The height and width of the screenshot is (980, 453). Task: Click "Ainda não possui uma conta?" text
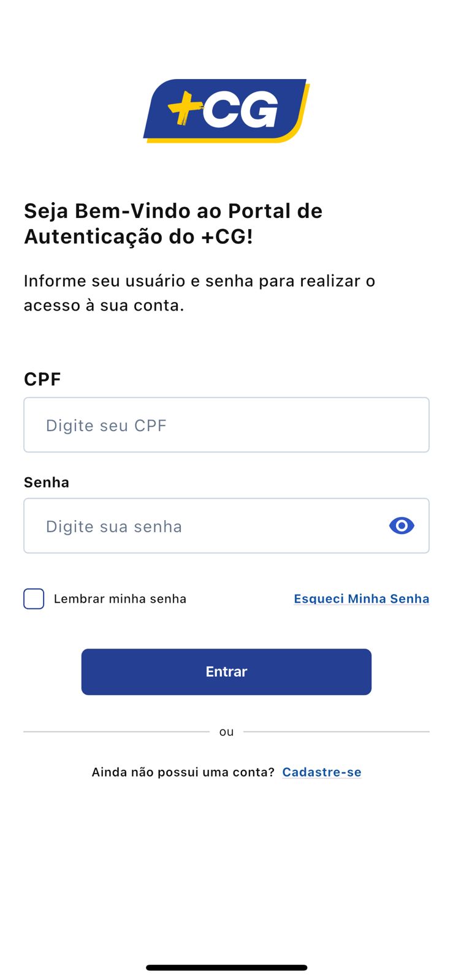(183, 772)
